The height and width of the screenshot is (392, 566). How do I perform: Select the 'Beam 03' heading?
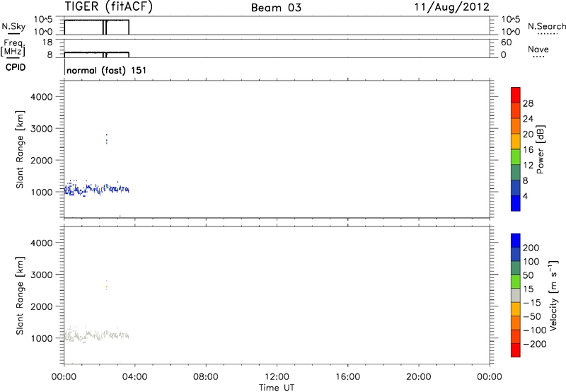[276, 8]
